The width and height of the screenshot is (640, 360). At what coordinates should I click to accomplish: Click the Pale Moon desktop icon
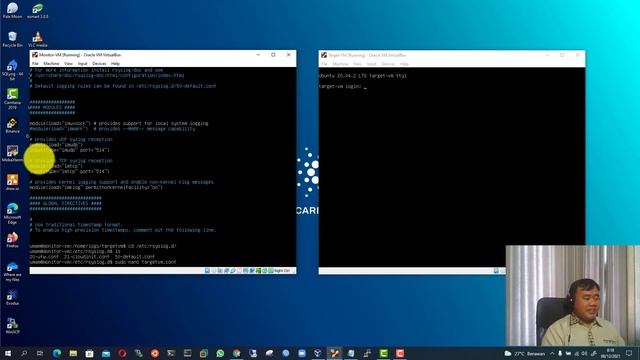[x=12, y=11]
